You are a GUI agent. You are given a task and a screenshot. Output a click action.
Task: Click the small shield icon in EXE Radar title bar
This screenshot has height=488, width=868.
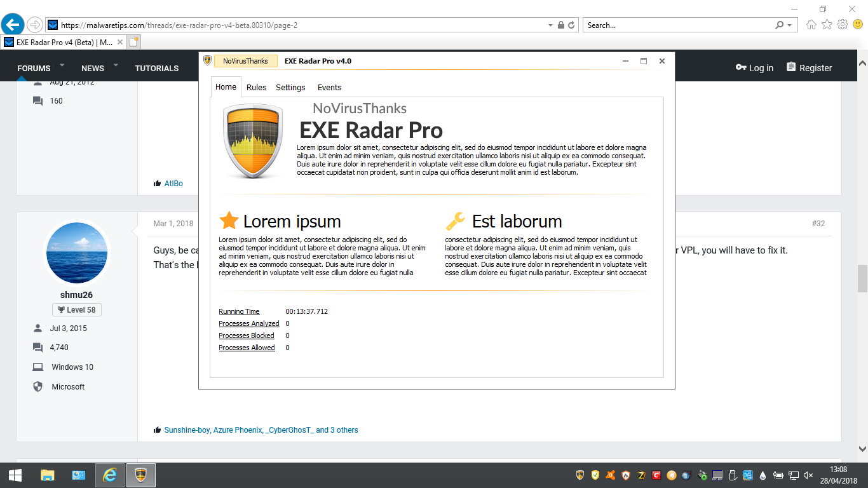click(x=207, y=60)
